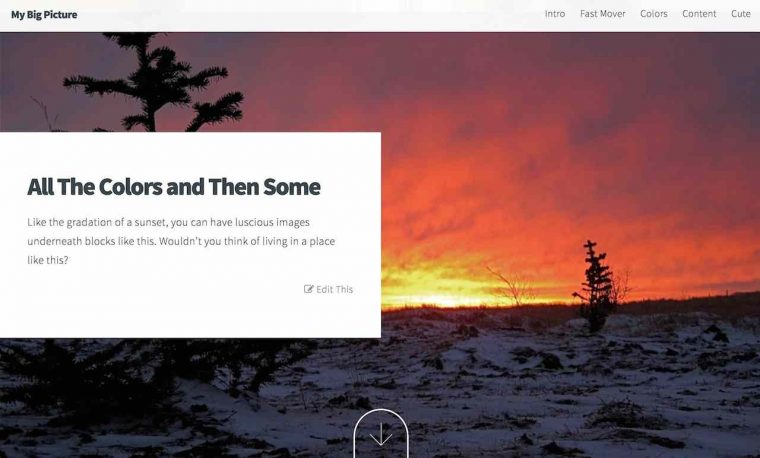Jump to the Fast Mover section
The image size is (760, 458).
602,14
